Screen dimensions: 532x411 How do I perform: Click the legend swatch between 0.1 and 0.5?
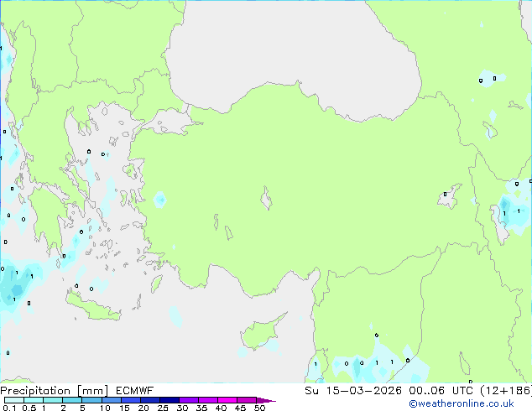pyautogui.click(x=14, y=400)
